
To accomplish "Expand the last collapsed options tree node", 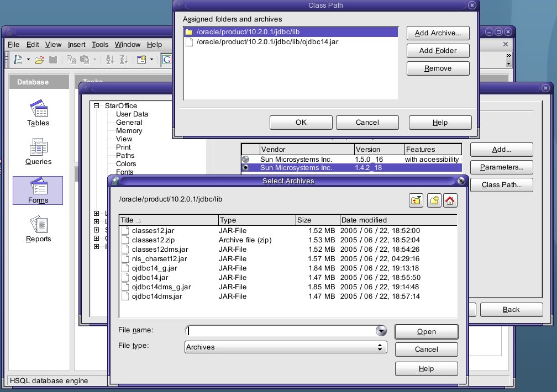I will 96,246.
